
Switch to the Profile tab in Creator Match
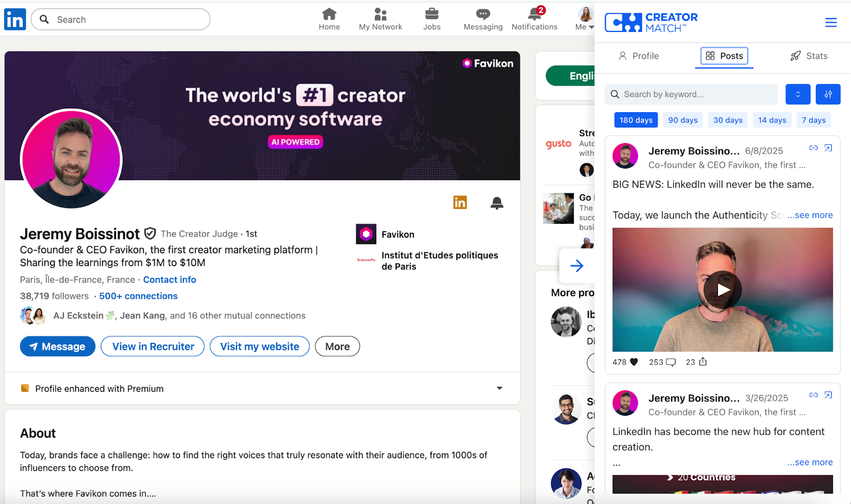(638, 56)
